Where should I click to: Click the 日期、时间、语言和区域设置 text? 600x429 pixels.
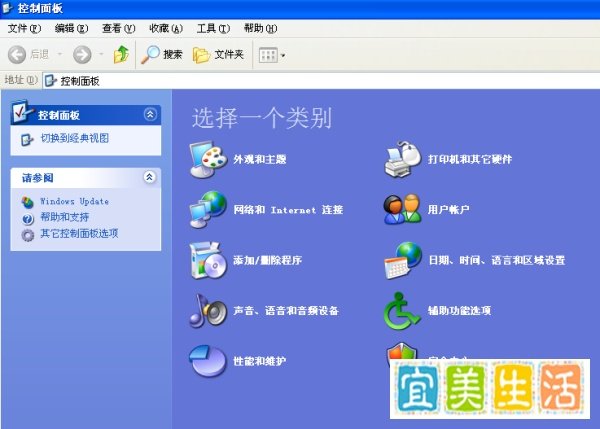(x=497, y=260)
